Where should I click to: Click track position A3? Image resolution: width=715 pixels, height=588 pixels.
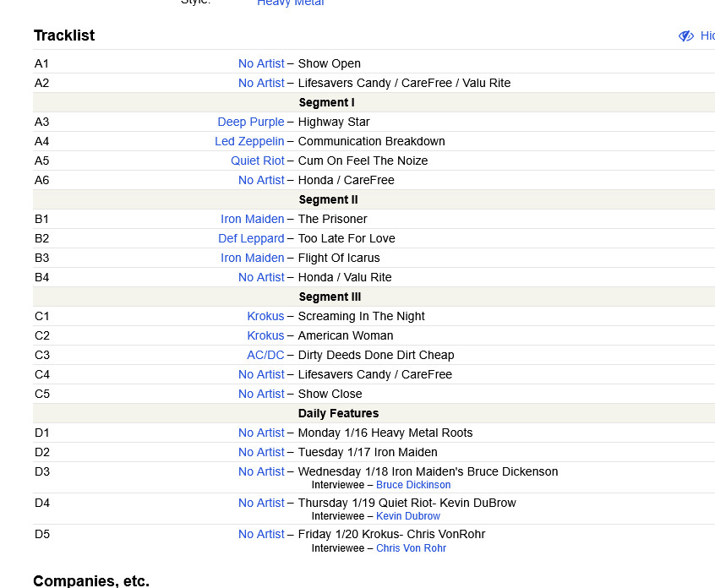coord(42,122)
